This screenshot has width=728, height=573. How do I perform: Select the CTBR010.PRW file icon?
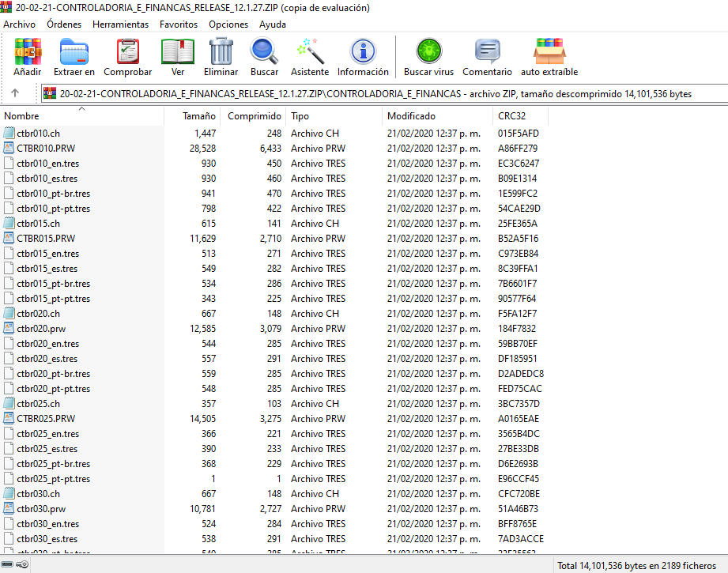tap(9, 148)
